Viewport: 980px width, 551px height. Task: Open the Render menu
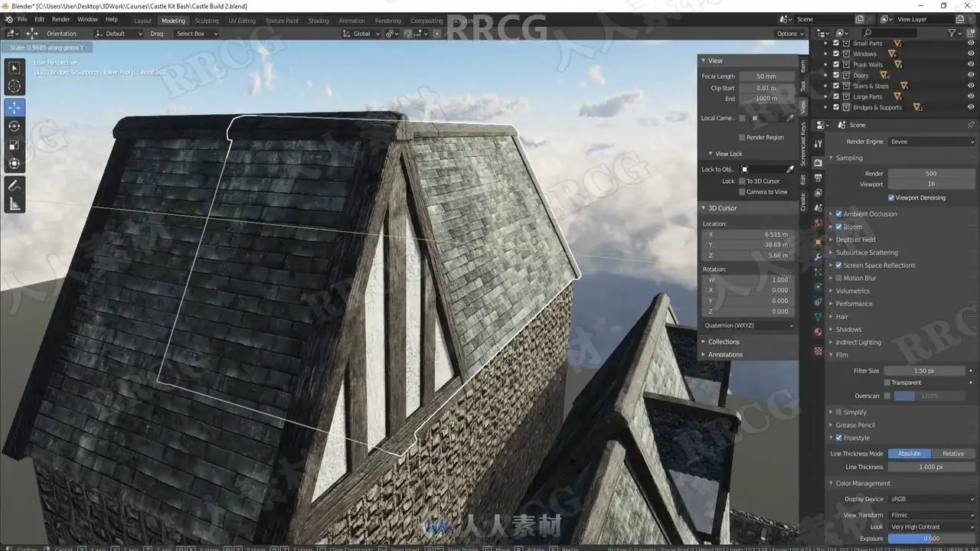tap(60, 19)
